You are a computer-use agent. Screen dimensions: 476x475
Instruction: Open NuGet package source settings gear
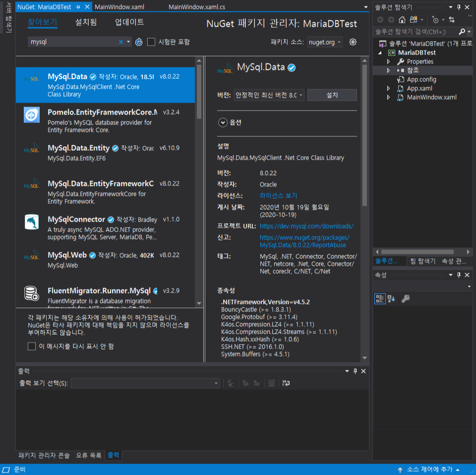353,42
